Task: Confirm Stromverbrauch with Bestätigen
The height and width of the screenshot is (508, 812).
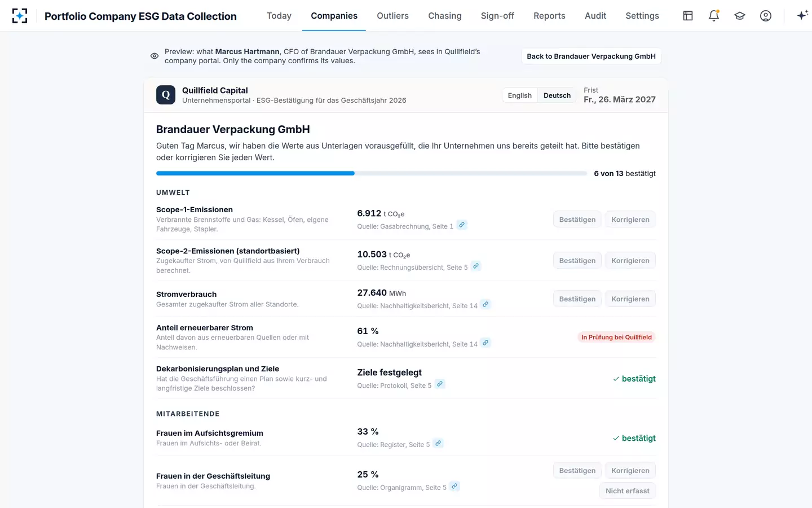Action: pos(577,299)
